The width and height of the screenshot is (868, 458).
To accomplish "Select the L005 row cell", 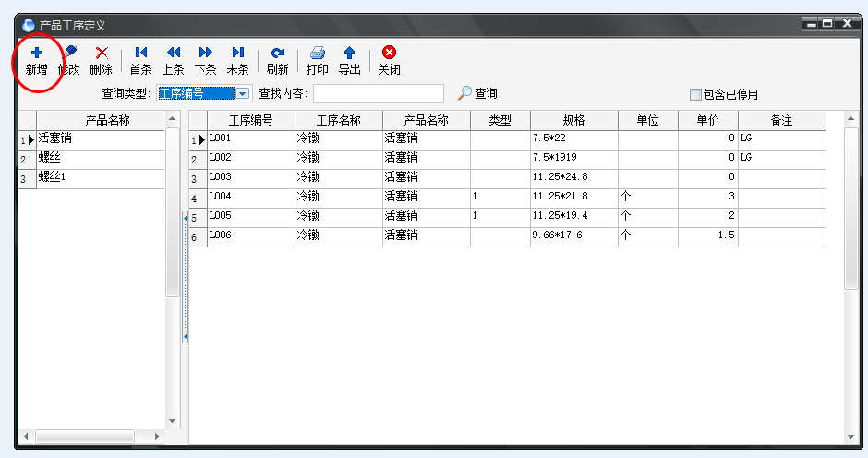I will (251, 217).
